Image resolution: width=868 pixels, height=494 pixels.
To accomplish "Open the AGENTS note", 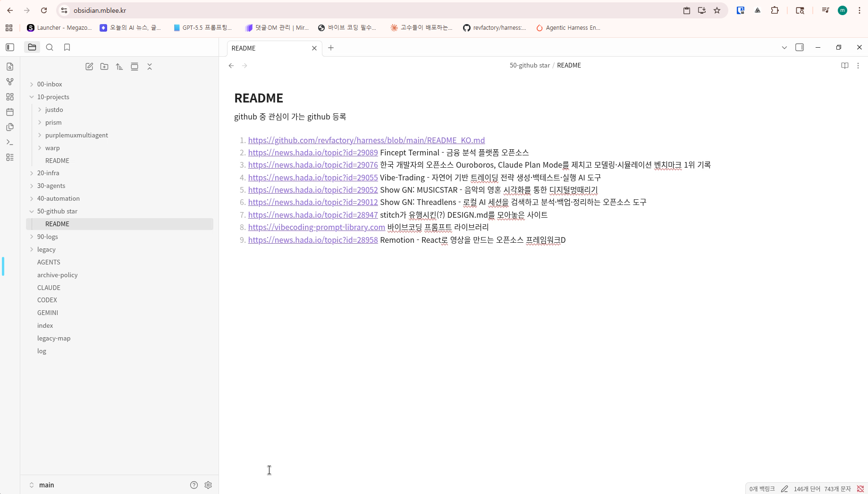I will [x=119, y=262].
